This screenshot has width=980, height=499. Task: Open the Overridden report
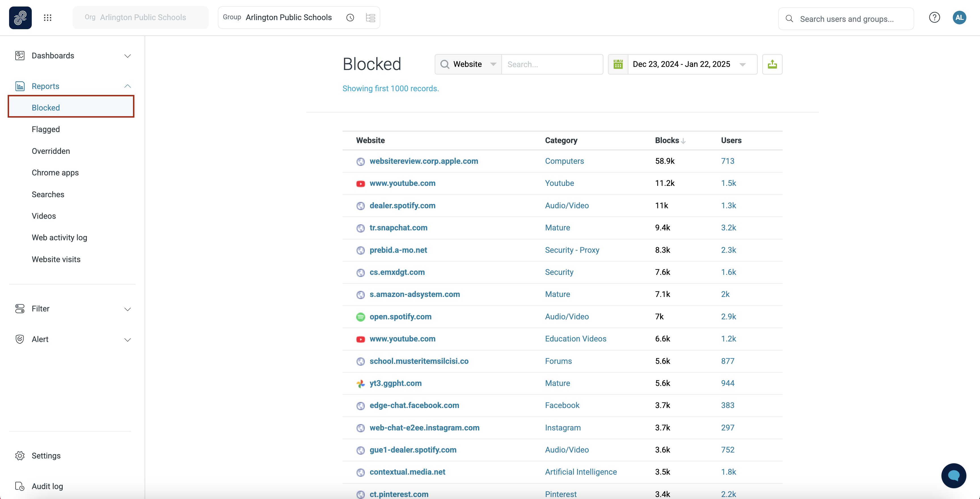[50, 151]
